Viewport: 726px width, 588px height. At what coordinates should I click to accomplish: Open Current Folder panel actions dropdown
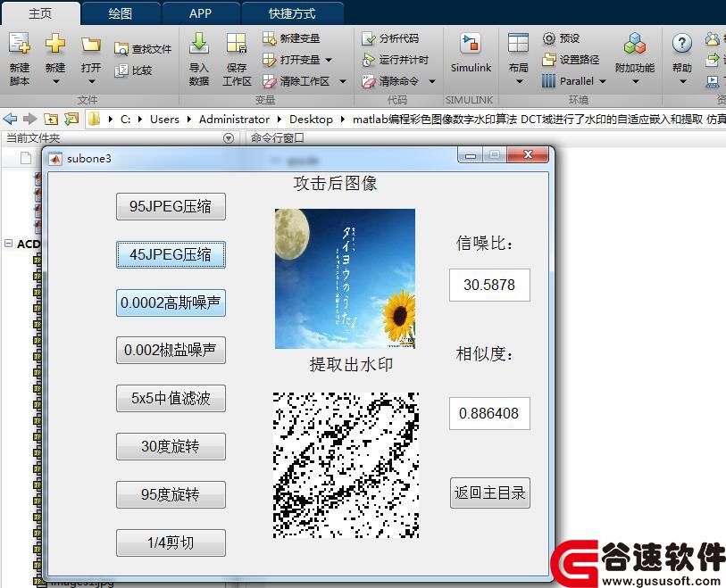229,138
